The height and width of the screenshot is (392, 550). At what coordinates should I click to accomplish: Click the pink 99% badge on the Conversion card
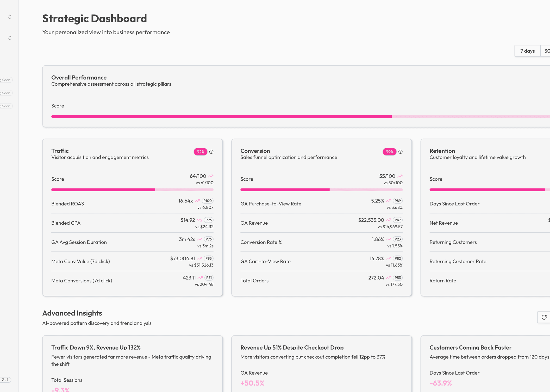tap(389, 152)
